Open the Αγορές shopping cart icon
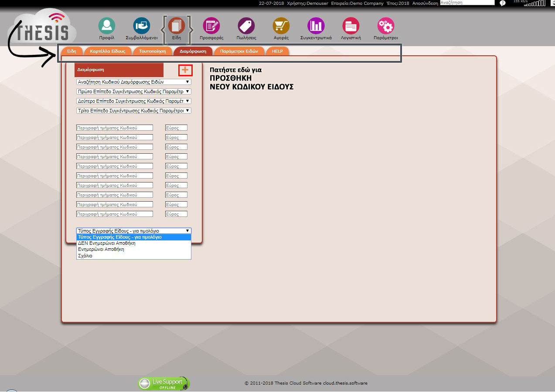Screen dimensions: 555x392 [281, 26]
